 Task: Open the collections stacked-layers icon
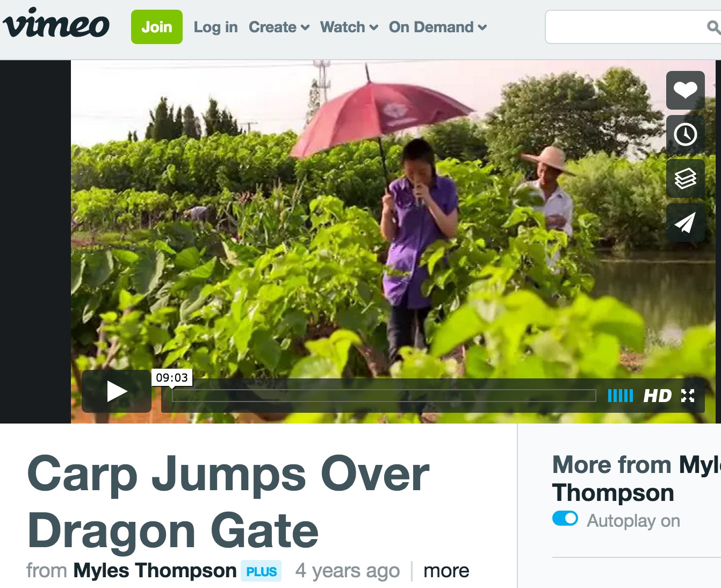tap(685, 178)
